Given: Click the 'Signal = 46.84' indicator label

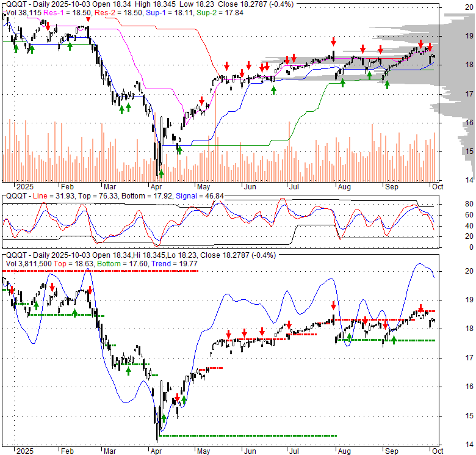Looking at the screenshot, I should pos(200,196).
